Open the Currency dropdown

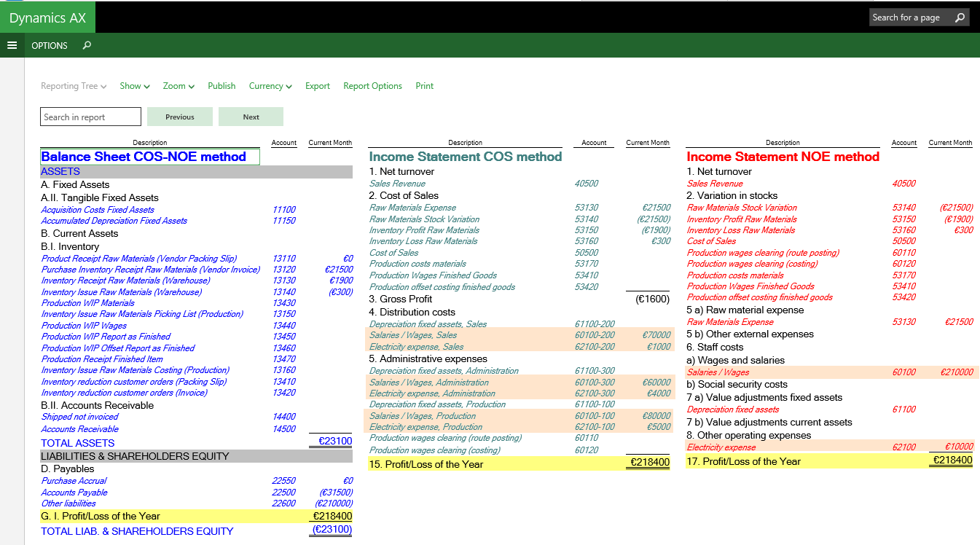pos(270,86)
